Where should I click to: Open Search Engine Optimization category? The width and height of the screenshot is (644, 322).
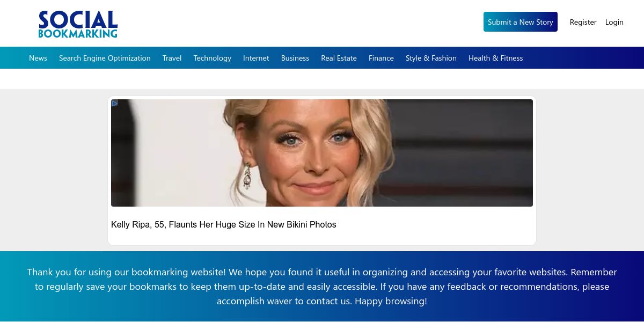pyautogui.click(x=105, y=58)
